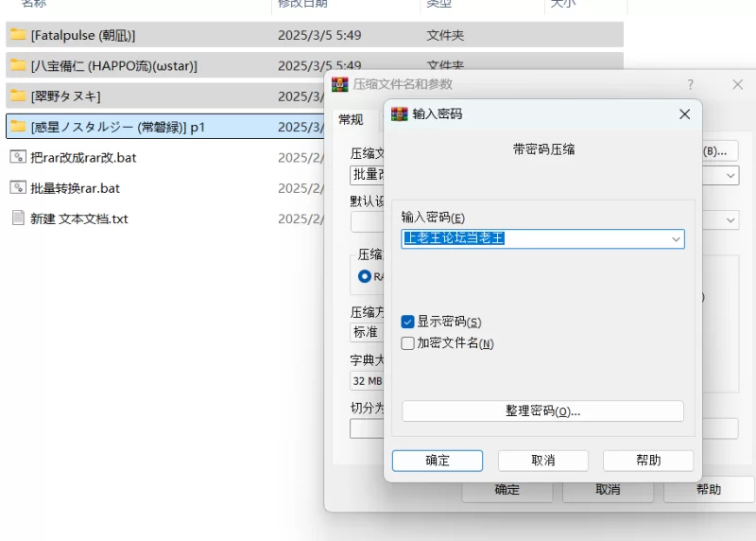The height and width of the screenshot is (541, 756).
Task: Click 确定 in 压缩文件名和参数 window
Action: click(x=507, y=491)
